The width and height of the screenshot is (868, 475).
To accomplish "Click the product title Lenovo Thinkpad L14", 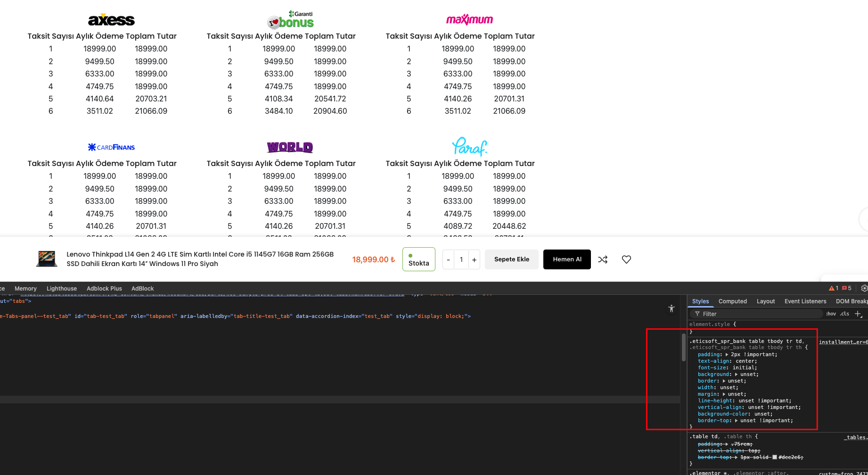I will coord(200,259).
